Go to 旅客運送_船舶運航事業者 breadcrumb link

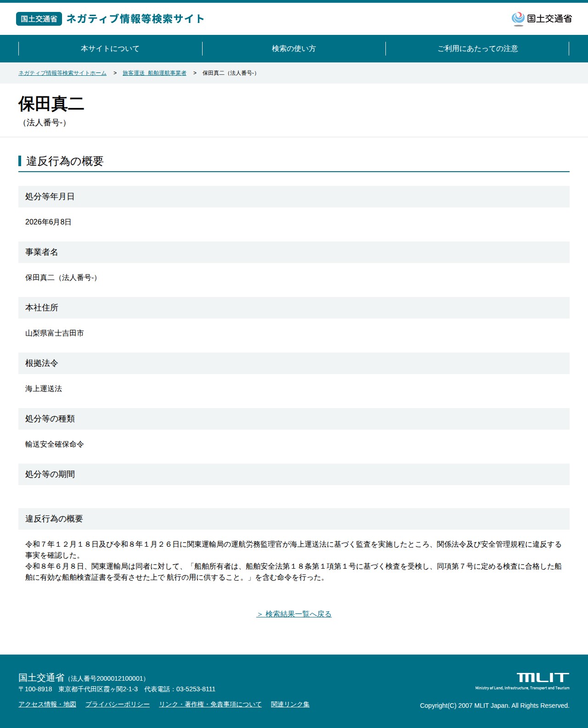(x=154, y=73)
